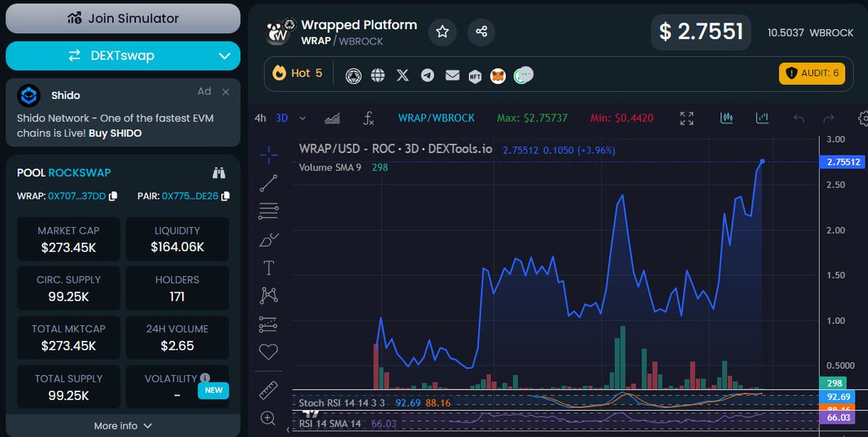Select the pattern drawing tool

click(x=268, y=295)
